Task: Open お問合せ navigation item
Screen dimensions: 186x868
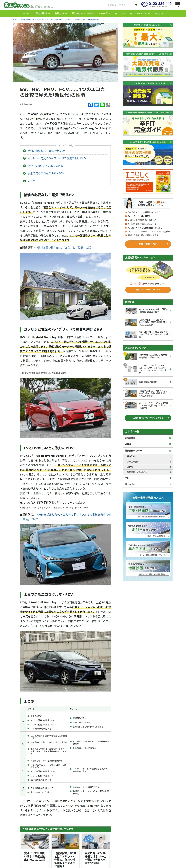Action: tap(159, 13)
